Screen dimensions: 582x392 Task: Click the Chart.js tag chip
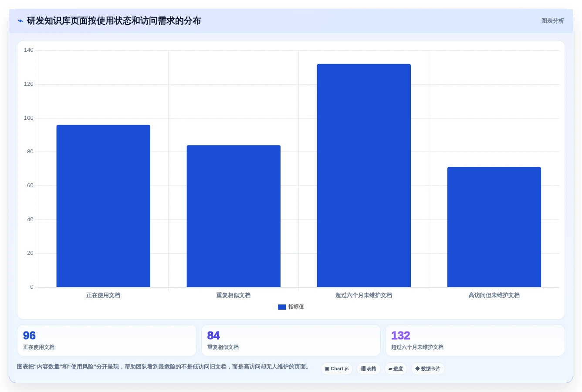[337, 369]
